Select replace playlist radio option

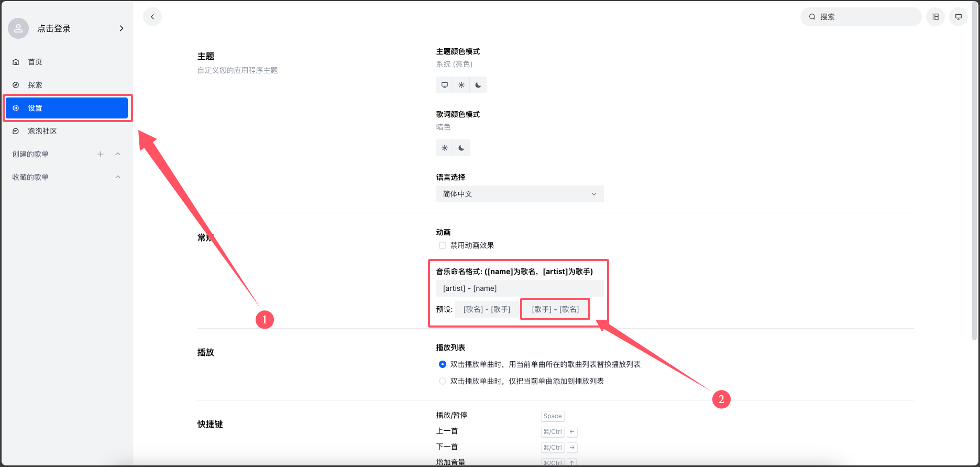[x=443, y=364]
